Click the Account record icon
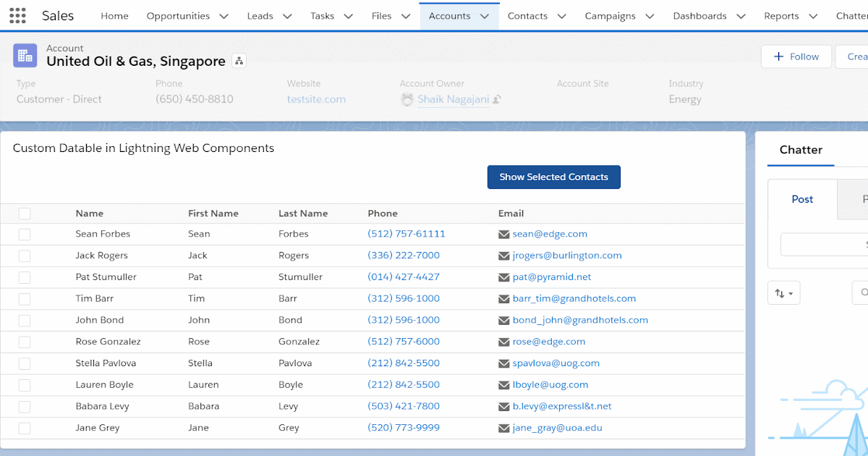Screen dimensions: 868x456 point(26,55)
